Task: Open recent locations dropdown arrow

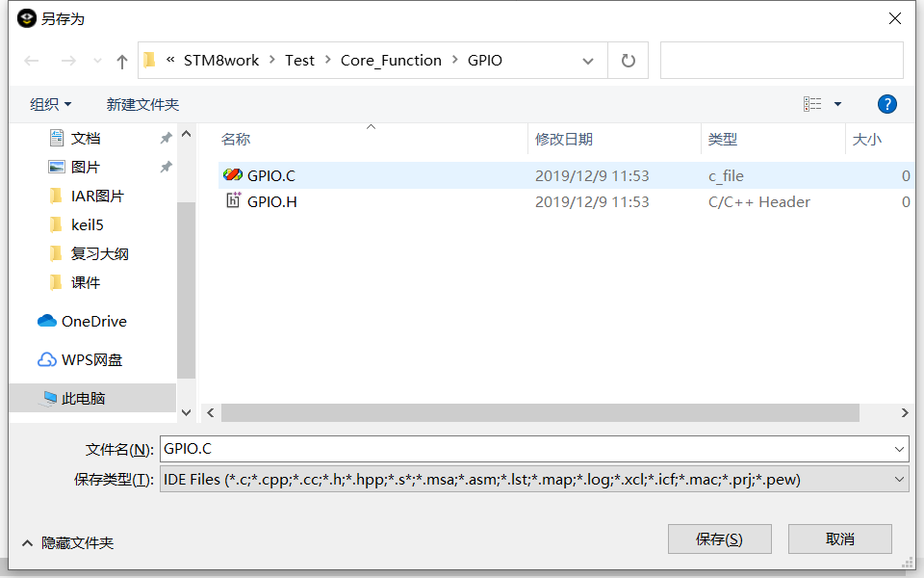Action: click(97, 60)
